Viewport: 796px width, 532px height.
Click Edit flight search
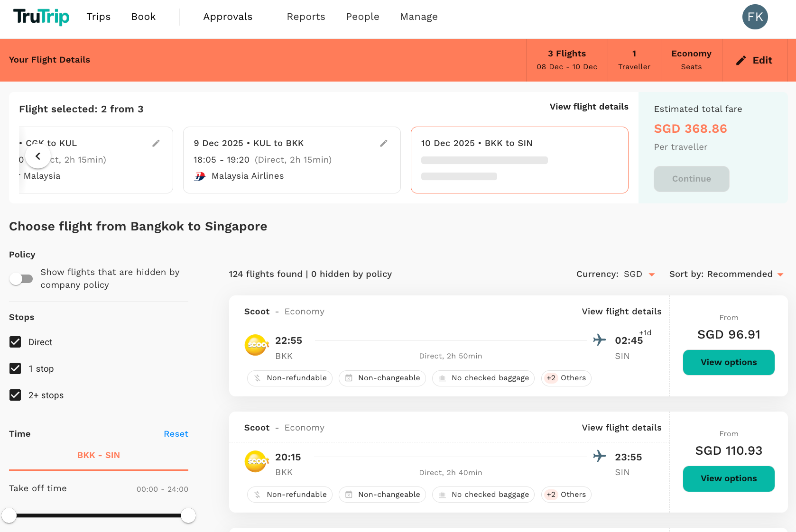pyautogui.click(x=754, y=60)
